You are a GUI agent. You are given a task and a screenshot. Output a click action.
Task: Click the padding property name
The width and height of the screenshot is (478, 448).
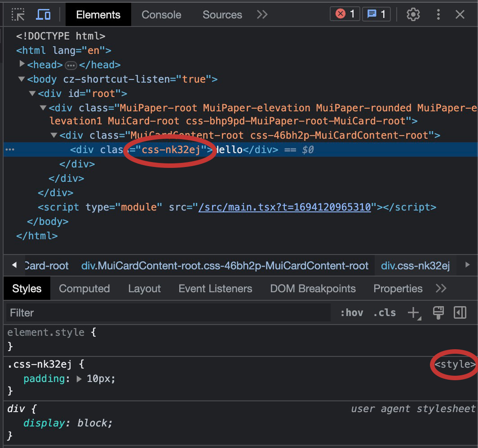click(44, 379)
